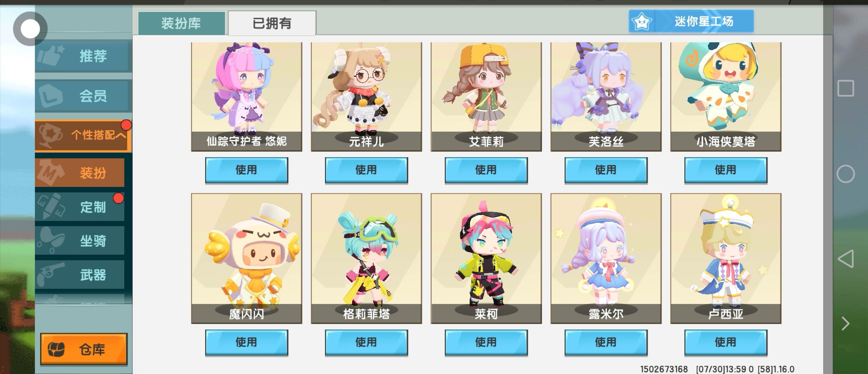The width and height of the screenshot is (868, 374).
Task: Select the 装扮 outfit category
Action: [80, 173]
